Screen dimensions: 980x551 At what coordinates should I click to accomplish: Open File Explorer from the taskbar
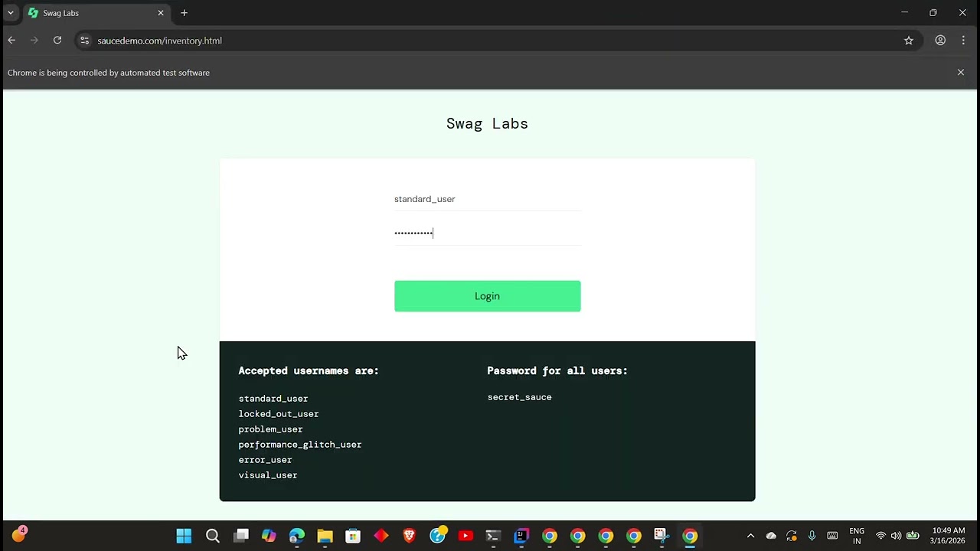[x=325, y=536]
